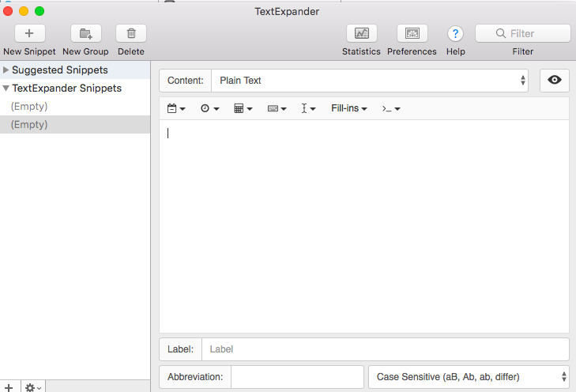Viewport: 576px width, 392px height.
Task: Click in the Label text field
Action: pyautogui.click(x=386, y=349)
